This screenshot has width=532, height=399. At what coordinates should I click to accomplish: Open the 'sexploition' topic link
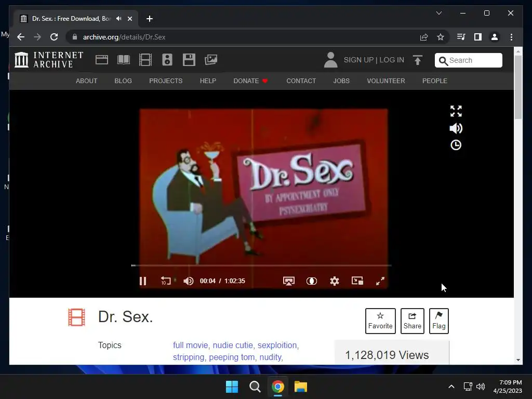277,345
